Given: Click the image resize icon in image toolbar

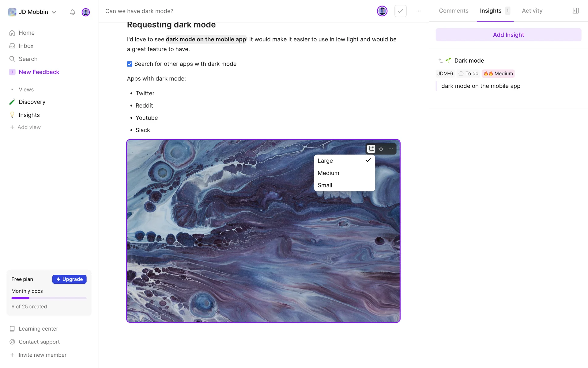Looking at the screenshot, I should click(x=371, y=149).
